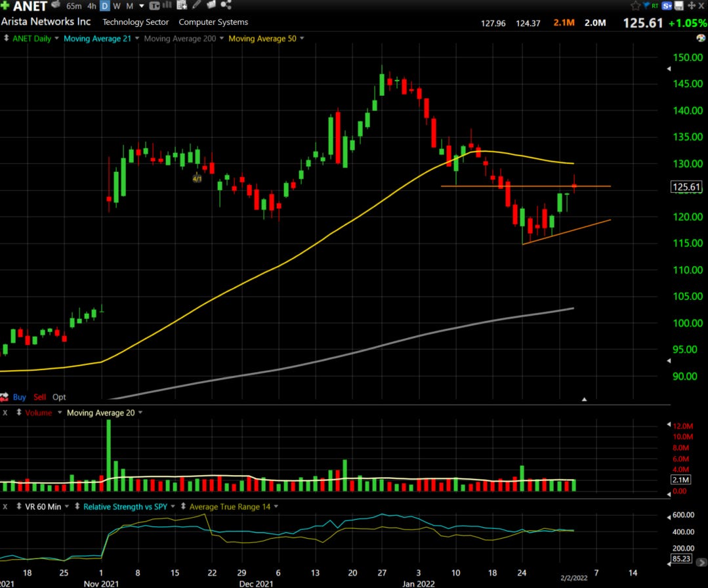
Task: Click the 2.1M volume axis label
Action: coord(680,480)
